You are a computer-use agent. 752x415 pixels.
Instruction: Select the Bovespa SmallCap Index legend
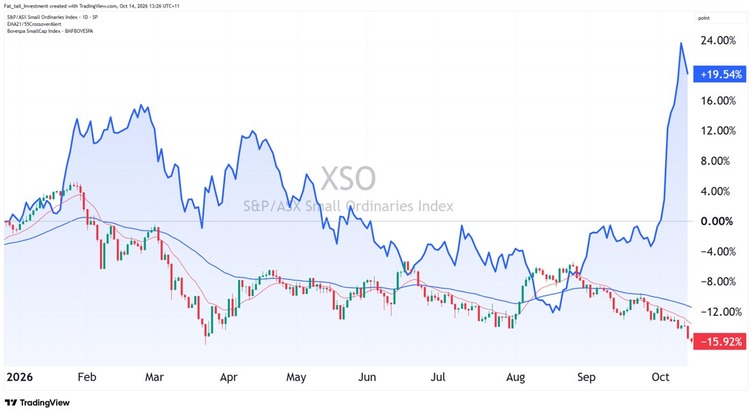(x=50, y=31)
